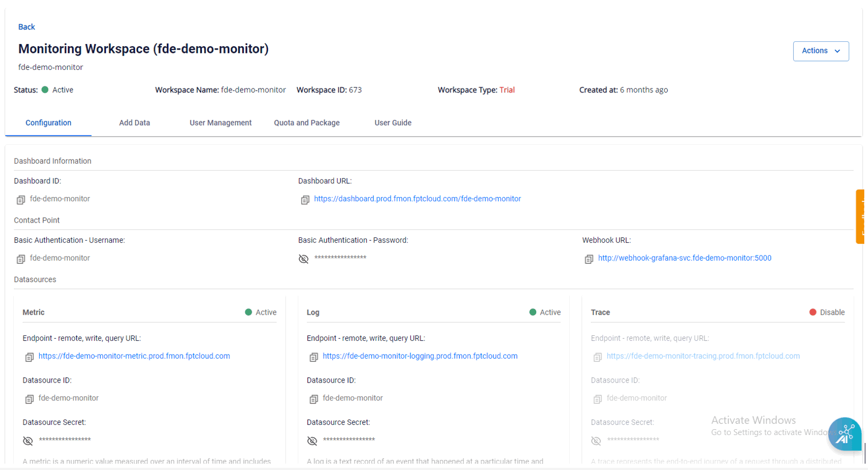This screenshot has width=868, height=470.
Task: Go to Quota and Package tab
Action: tap(307, 123)
